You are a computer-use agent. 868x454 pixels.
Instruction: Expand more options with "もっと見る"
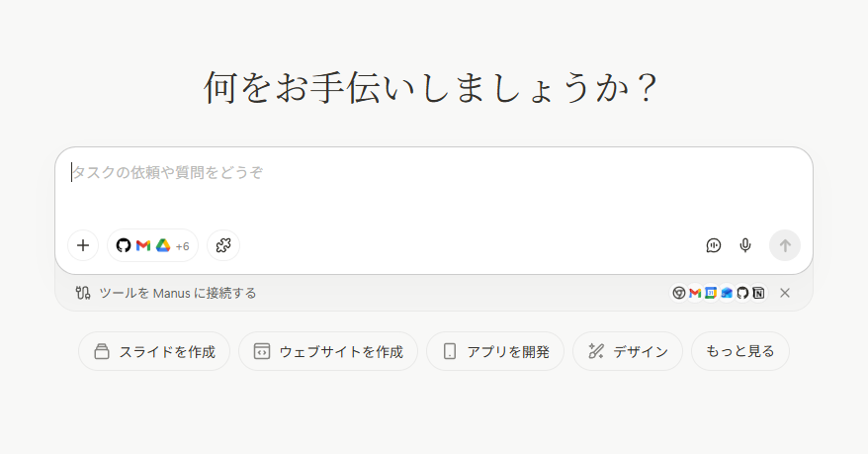click(740, 351)
